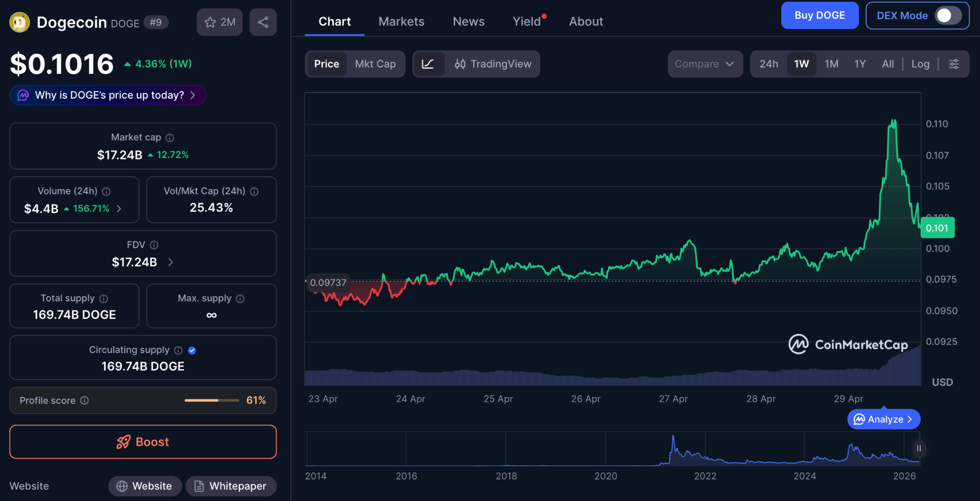Toggle the DEX Mode switch
The image size is (980, 501).
948,15
